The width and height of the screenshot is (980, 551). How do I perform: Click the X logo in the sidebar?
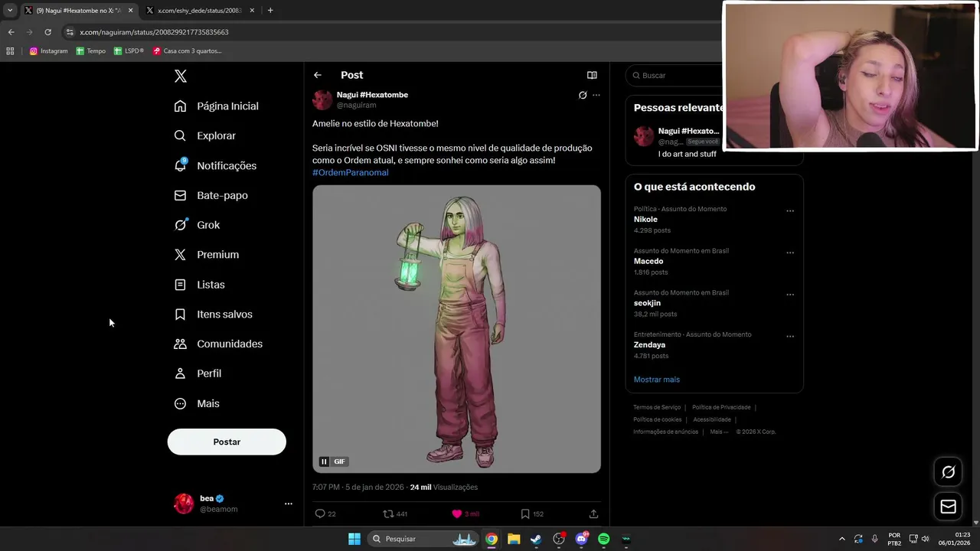point(180,76)
